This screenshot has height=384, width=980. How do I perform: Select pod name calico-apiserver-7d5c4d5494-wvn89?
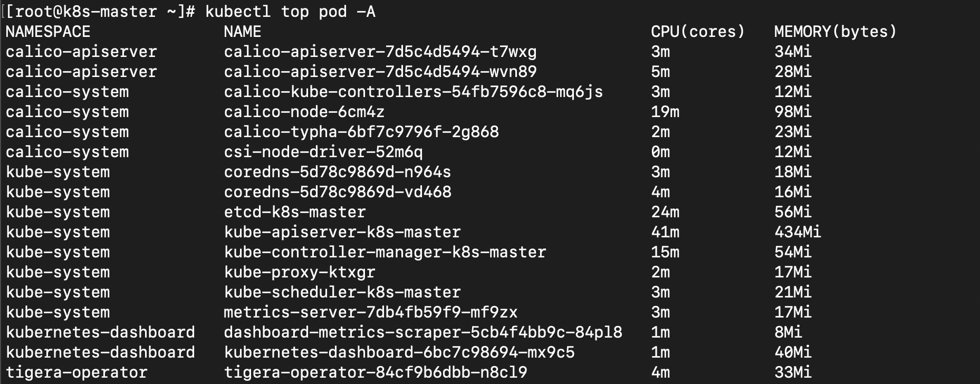click(x=380, y=72)
